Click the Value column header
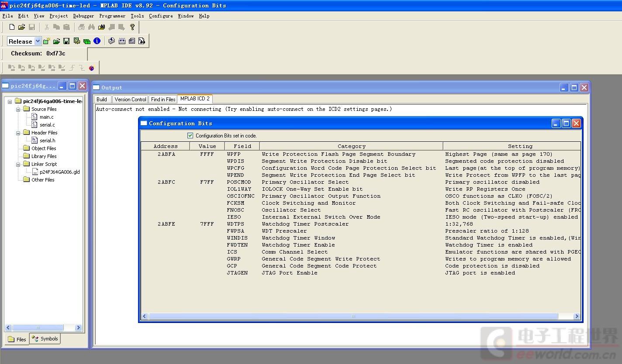The image size is (622, 364). [x=207, y=146]
